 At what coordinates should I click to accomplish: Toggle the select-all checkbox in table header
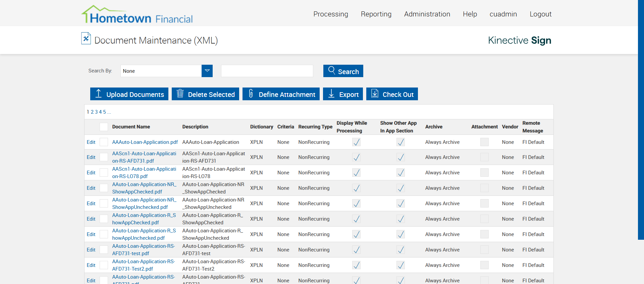click(104, 127)
